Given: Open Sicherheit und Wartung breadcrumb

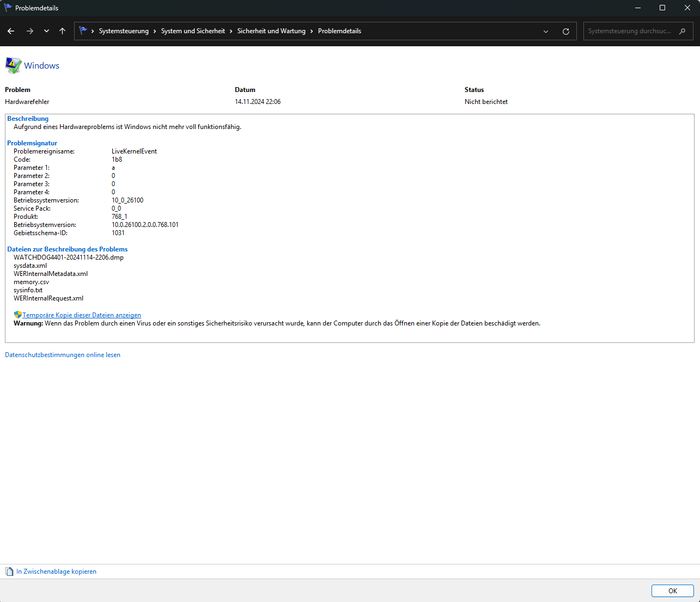Looking at the screenshot, I should (x=271, y=31).
